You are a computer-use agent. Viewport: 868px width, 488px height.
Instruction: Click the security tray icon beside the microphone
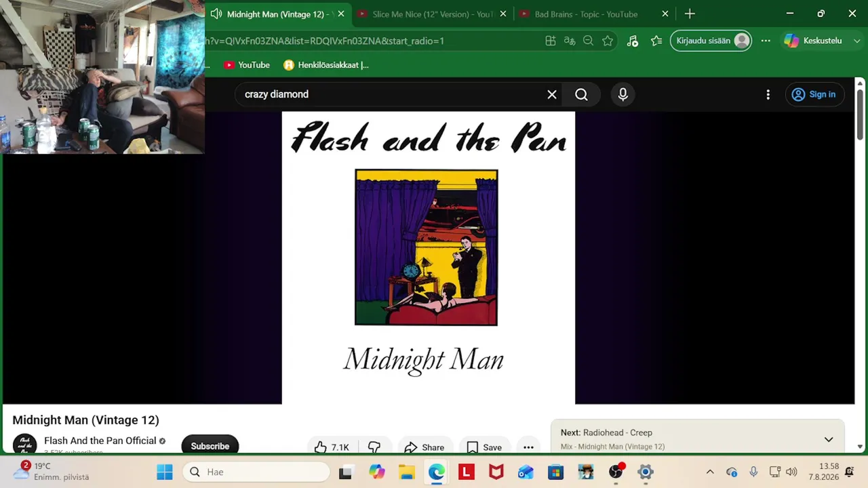pos(732,472)
